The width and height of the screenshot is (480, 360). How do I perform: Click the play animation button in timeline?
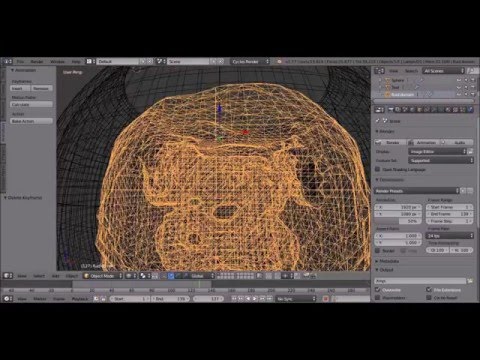pos(255,299)
